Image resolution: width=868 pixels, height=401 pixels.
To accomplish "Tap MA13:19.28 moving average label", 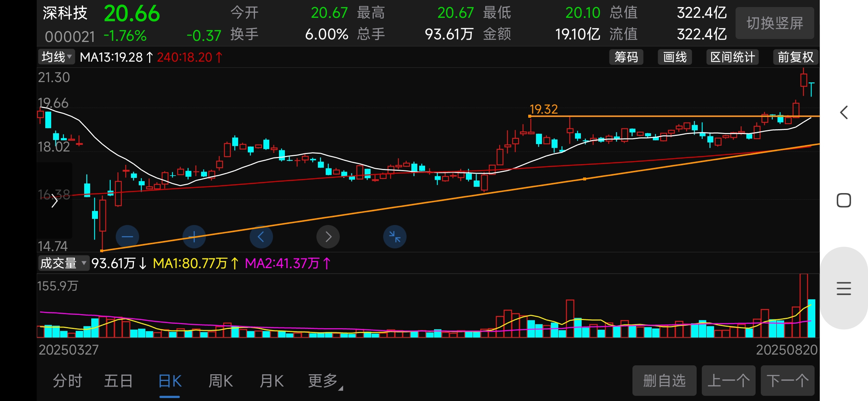I will pyautogui.click(x=116, y=57).
